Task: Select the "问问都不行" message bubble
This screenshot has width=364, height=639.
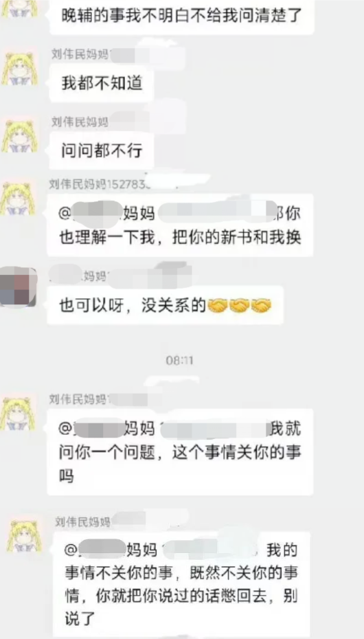Action: tap(102, 150)
